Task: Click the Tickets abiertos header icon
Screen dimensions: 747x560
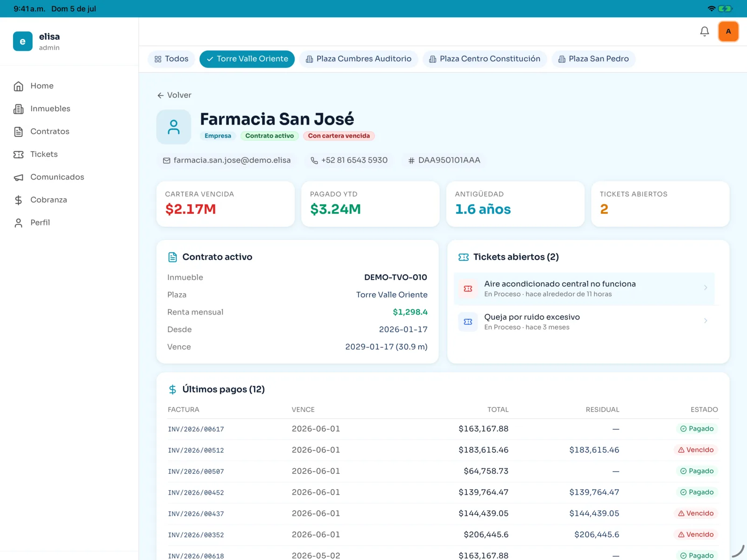Action: point(464,257)
